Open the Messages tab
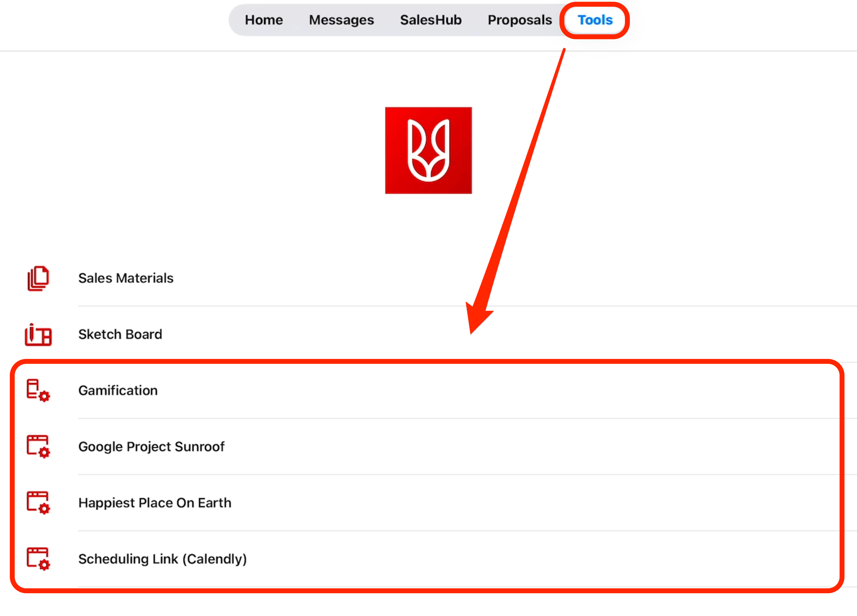 (x=341, y=20)
